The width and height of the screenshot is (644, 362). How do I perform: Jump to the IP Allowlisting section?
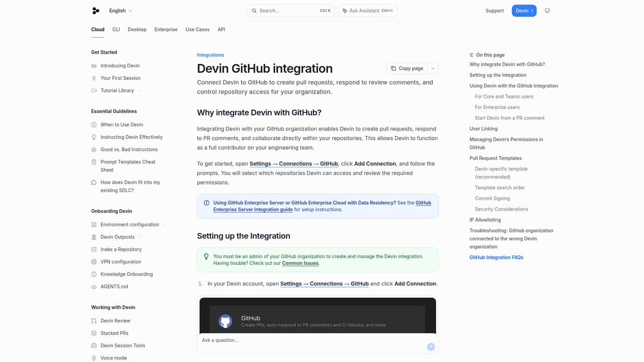[x=485, y=220]
